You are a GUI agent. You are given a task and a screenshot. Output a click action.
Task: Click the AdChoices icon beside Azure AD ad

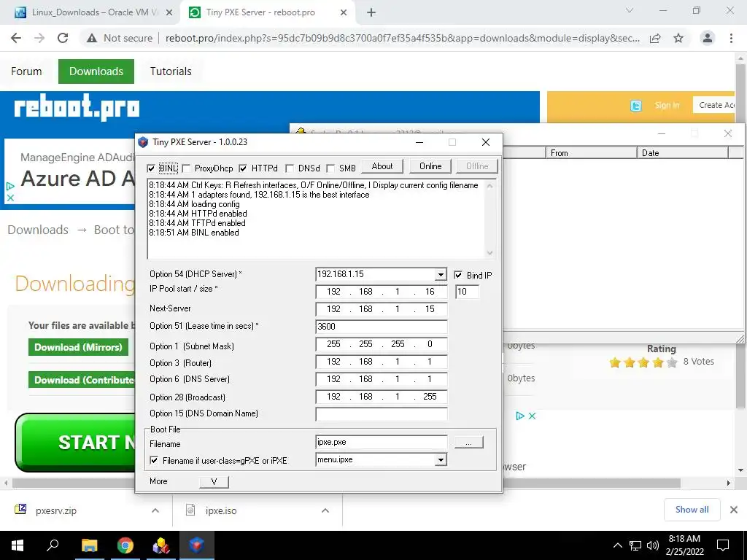(x=10, y=186)
